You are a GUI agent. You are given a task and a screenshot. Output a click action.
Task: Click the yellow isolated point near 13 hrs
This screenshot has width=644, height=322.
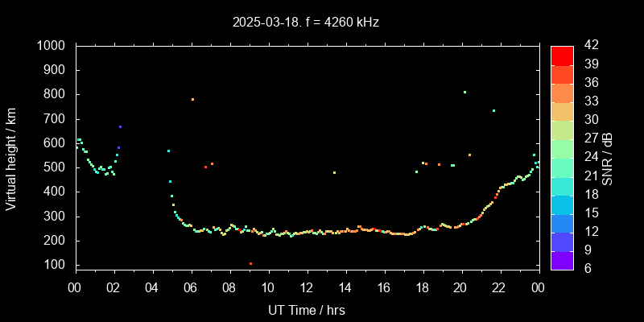334,172
